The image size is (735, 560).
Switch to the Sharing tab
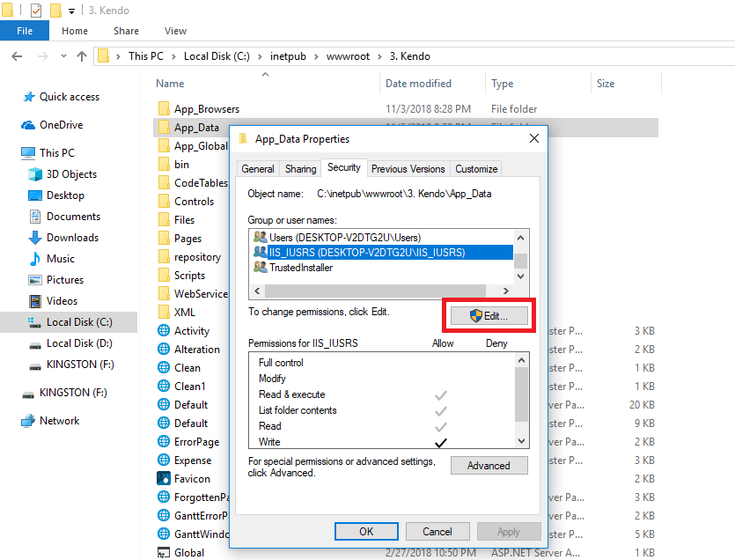click(300, 169)
